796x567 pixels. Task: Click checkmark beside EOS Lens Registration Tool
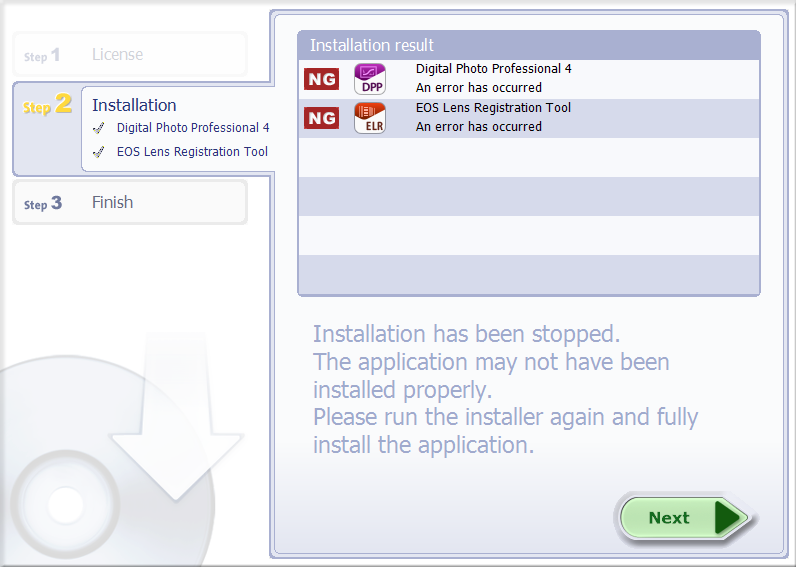click(98, 152)
